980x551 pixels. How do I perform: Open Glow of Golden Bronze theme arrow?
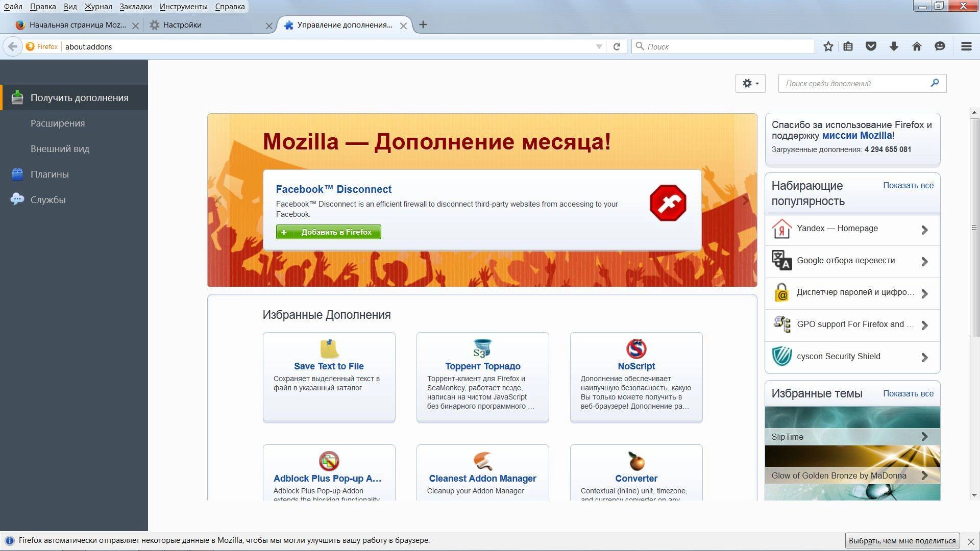[924, 475]
